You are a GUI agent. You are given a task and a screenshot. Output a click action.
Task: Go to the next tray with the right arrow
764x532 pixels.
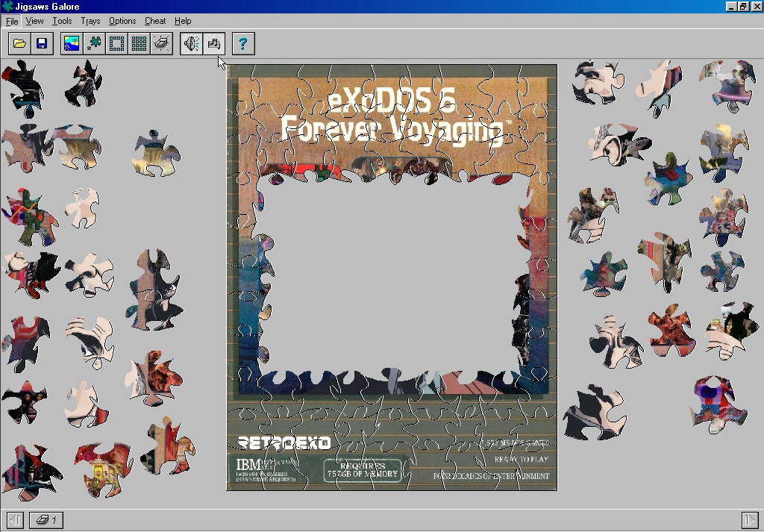click(749, 520)
